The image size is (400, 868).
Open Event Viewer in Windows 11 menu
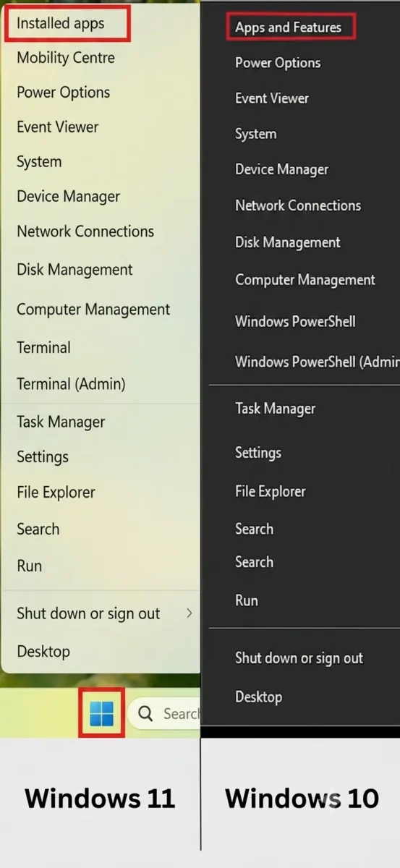[x=58, y=127]
